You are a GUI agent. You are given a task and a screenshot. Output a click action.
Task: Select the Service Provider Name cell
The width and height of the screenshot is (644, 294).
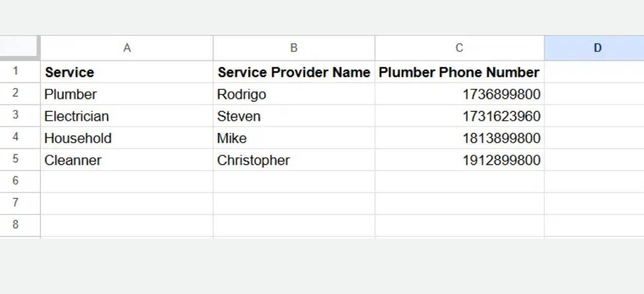[x=294, y=72]
